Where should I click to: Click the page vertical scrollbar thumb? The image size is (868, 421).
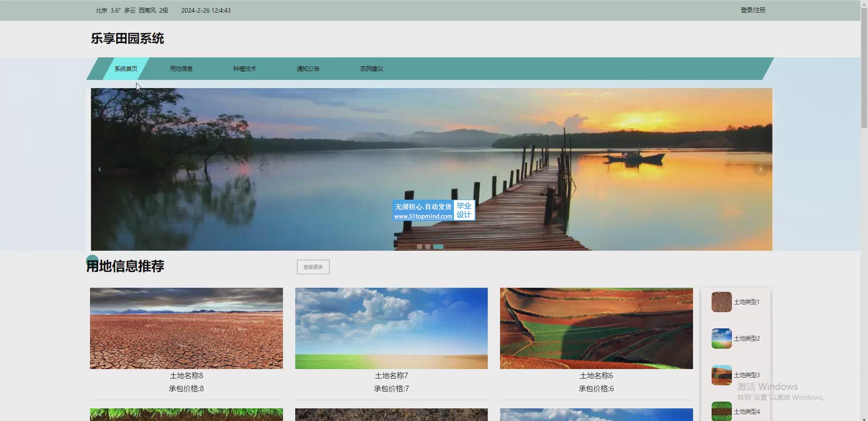tap(864, 68)
